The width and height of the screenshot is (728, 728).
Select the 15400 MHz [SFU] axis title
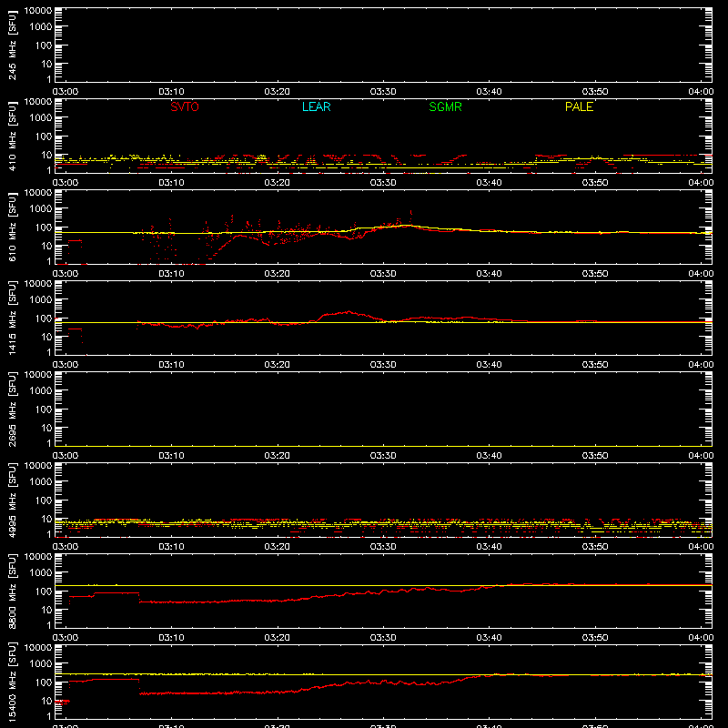click(x=13, y=682)
